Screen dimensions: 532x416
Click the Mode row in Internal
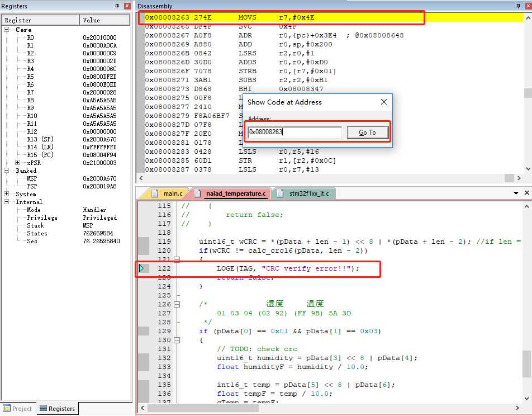coord(66,210)
